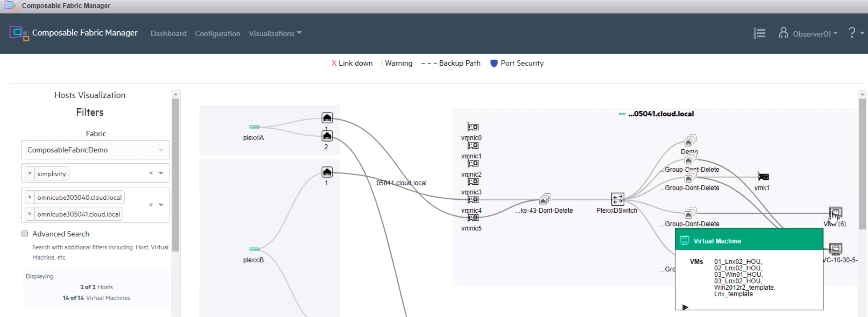
Task: Click the ...05041.cloud.local host title
Action: [x=661, y=114]
